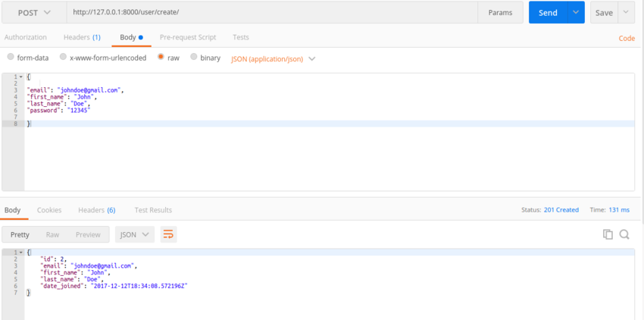Open the Tests tab
This screenshot has height=320, width=644.
coord(241,37)
